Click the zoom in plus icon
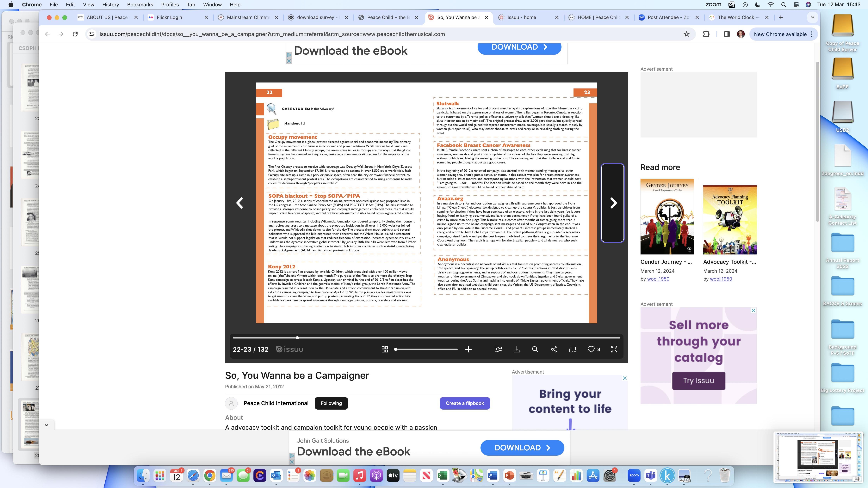Screen dimensions: 868x488 point(468,350)
